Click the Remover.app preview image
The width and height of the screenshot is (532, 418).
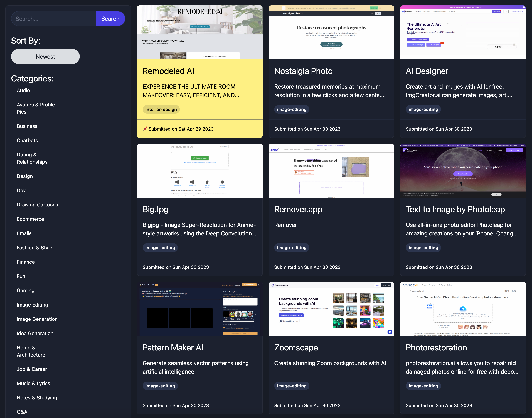[331, 171]
